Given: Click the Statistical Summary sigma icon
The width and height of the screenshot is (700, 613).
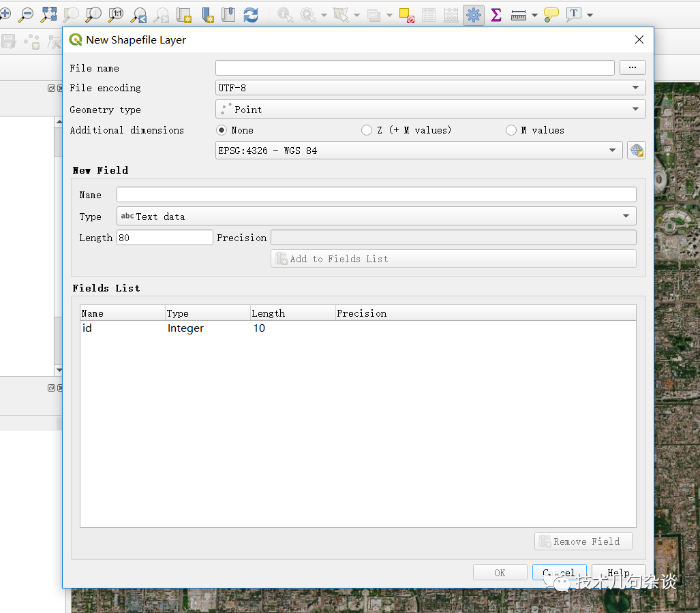Looking at the screenshot, I should point(496,14).
